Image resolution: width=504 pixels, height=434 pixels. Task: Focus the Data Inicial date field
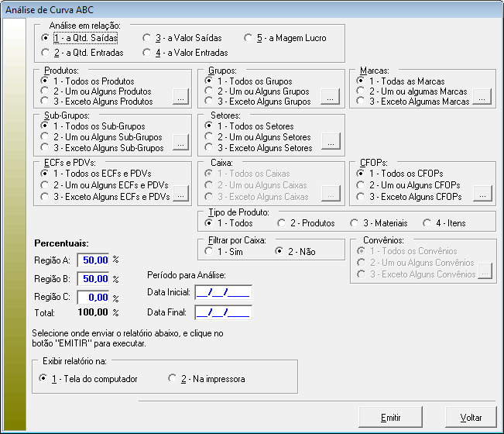coord(223,292)
